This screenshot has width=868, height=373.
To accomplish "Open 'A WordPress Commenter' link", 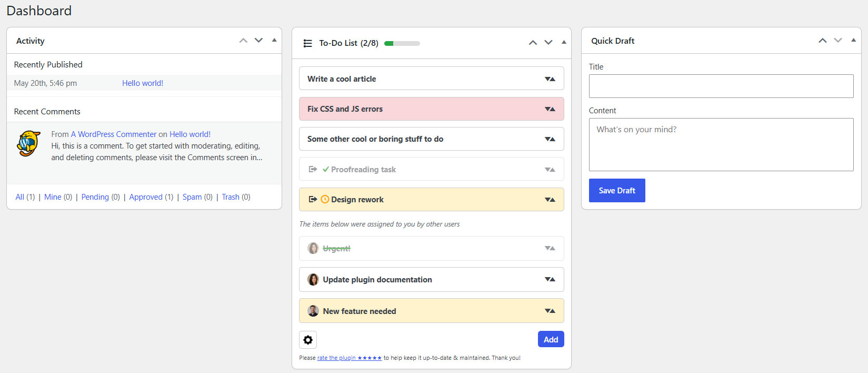I will (114, 134).
